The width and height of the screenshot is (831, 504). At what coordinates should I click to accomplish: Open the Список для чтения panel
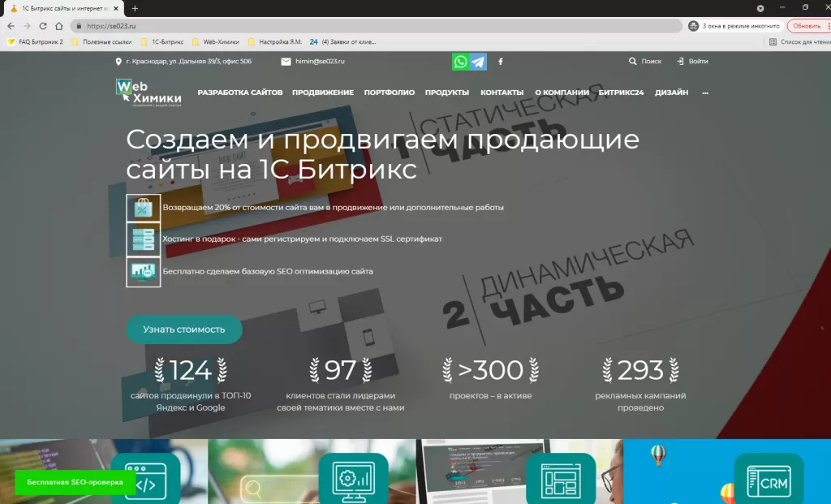coord(799,41)
